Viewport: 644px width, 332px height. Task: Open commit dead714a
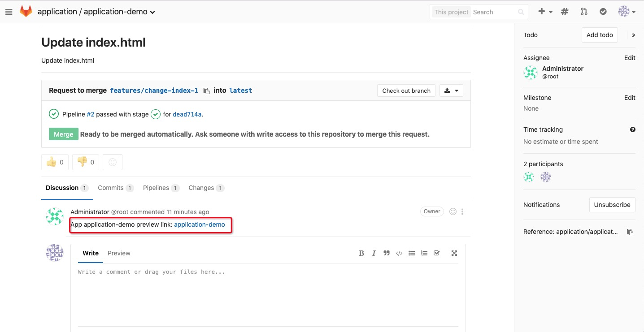click(x=187, y=114)
